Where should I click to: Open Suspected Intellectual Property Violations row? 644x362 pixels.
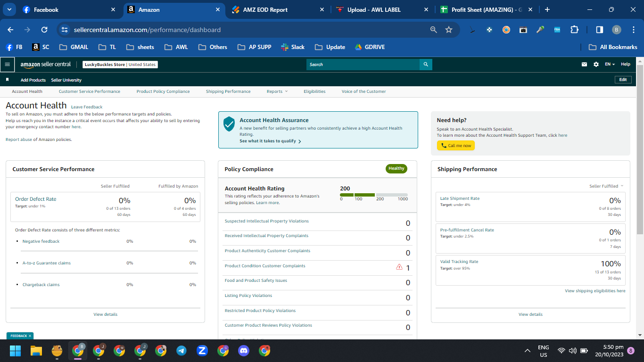coord(317,223)
